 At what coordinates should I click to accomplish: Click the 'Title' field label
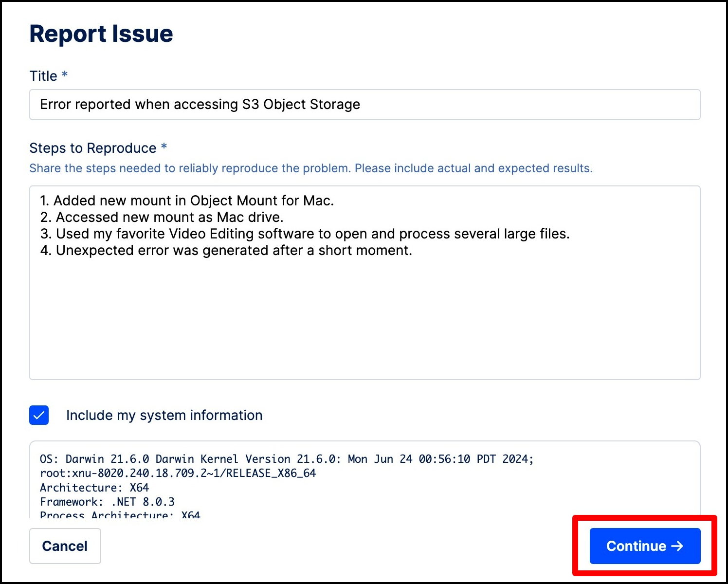pyautogui.click(x=43, y=76)
